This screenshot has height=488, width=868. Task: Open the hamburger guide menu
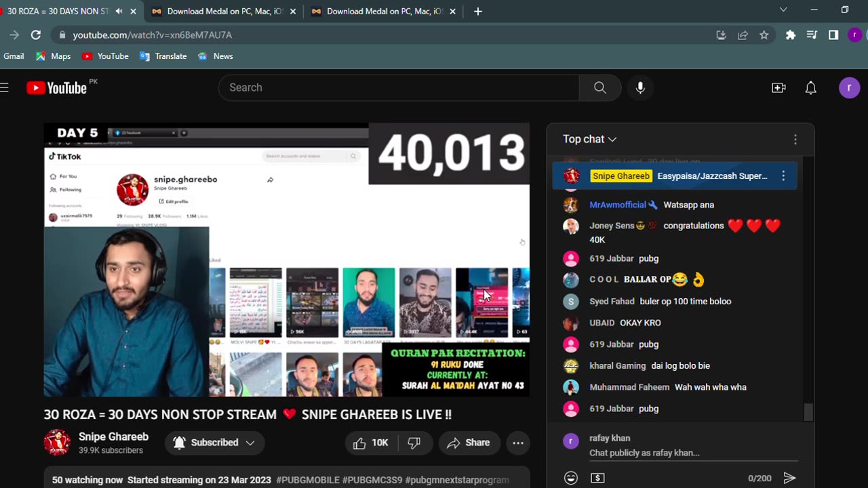(4, 87)
